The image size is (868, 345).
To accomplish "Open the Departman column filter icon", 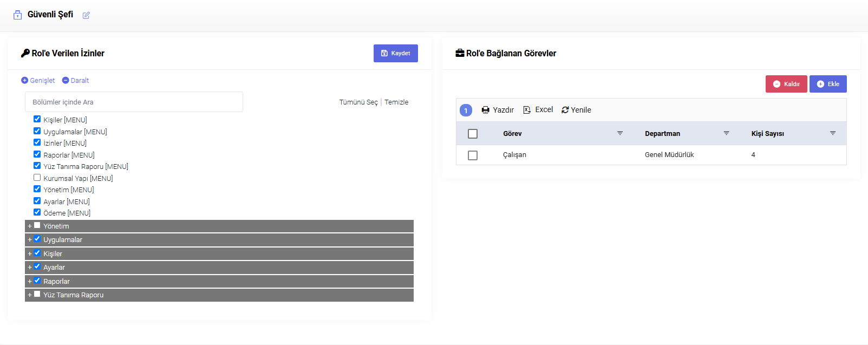I will click(x=727, y=133).
